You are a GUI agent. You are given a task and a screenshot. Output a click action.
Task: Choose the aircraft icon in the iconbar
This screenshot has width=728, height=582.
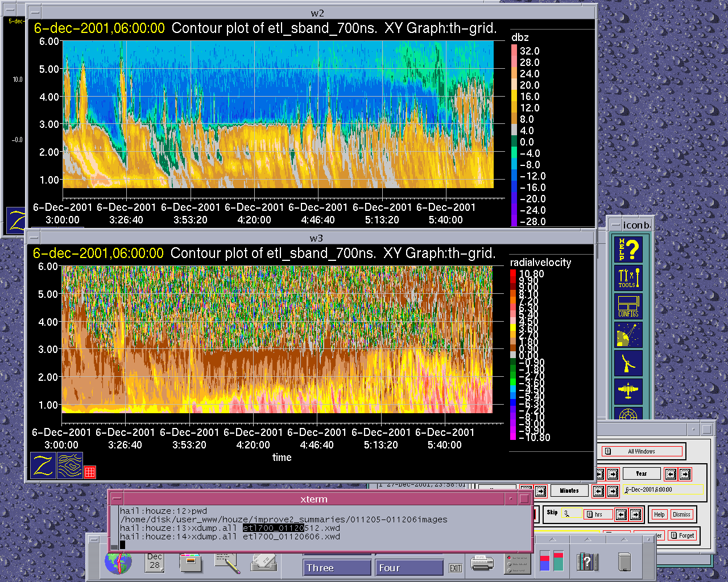[x=628, y=392]
